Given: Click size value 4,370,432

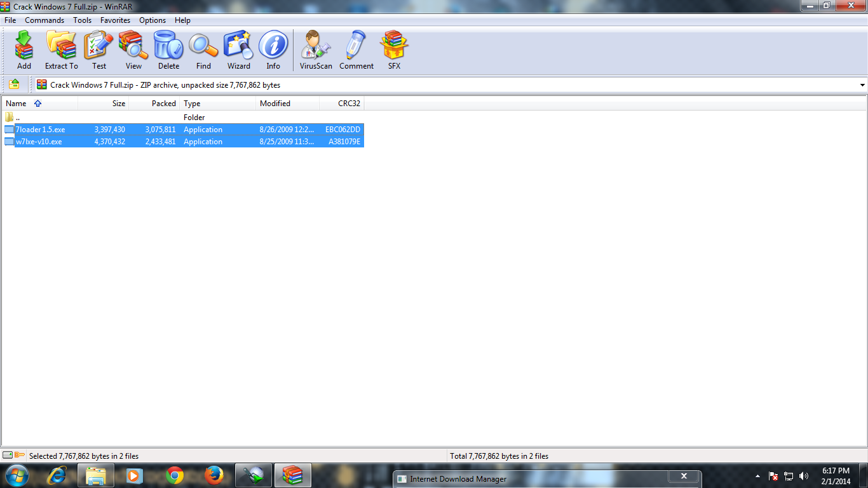Looking at the screenshot, I should [x=109, y=142].
